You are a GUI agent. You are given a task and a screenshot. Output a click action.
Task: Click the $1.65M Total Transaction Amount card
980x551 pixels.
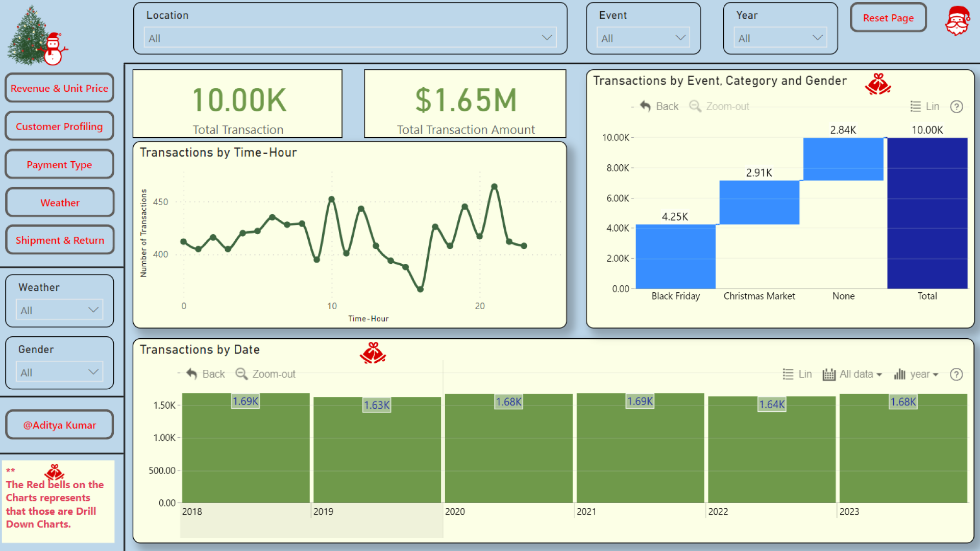point(465,104)
